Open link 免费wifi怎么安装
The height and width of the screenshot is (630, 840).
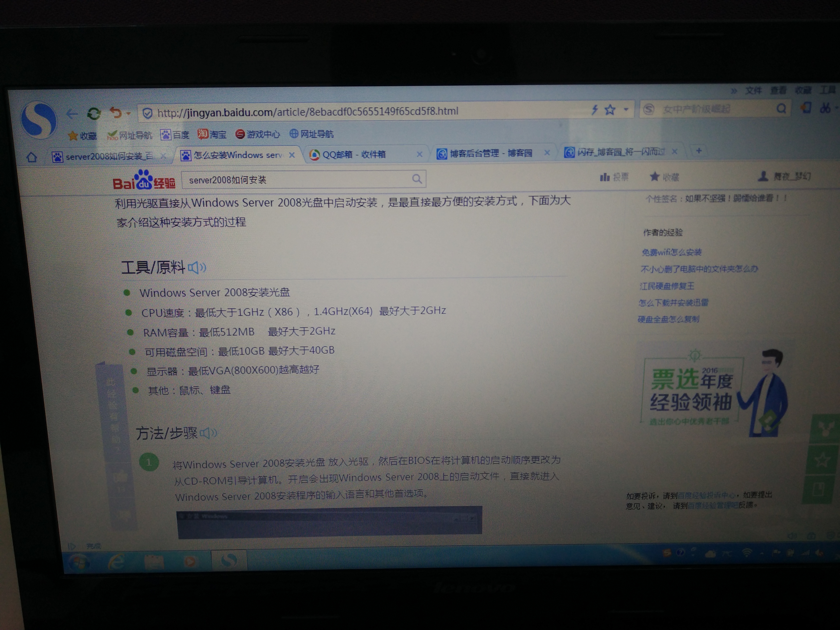[671, 252]
